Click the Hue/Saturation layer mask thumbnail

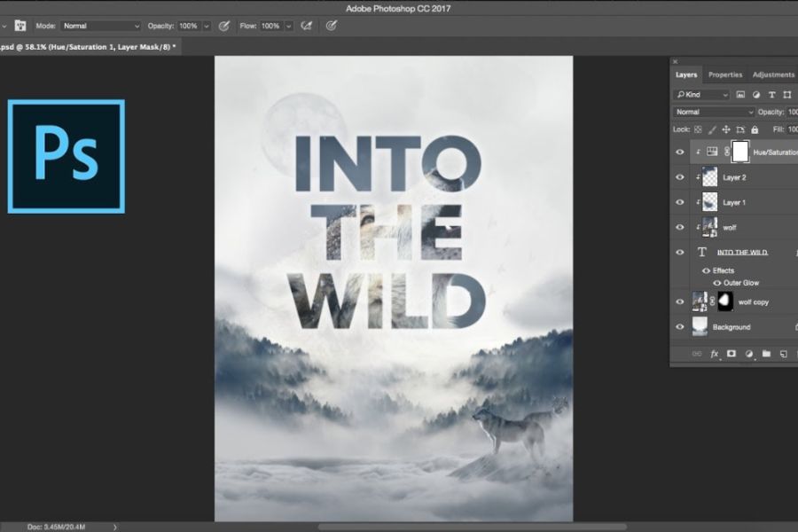click(739, 152)
